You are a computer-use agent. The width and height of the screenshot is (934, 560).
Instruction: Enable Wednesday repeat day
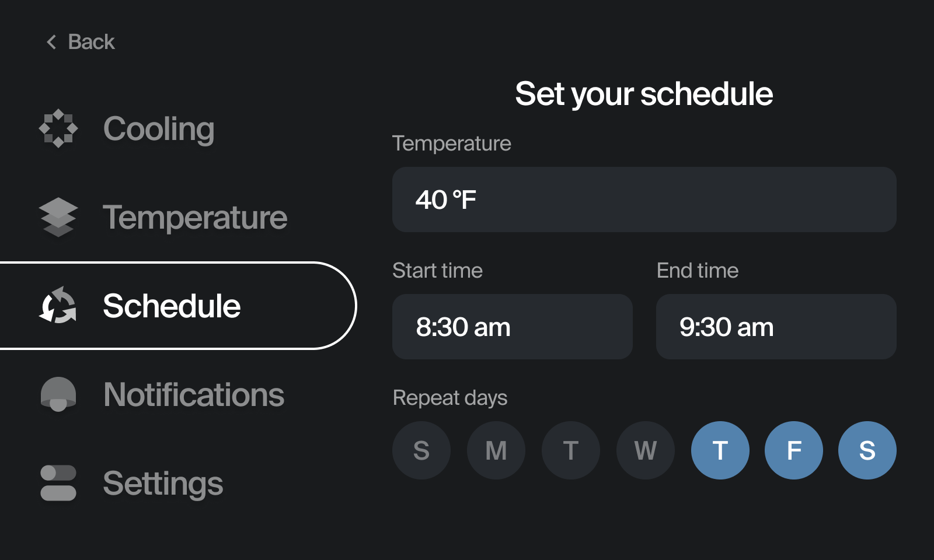click(646, 450)
